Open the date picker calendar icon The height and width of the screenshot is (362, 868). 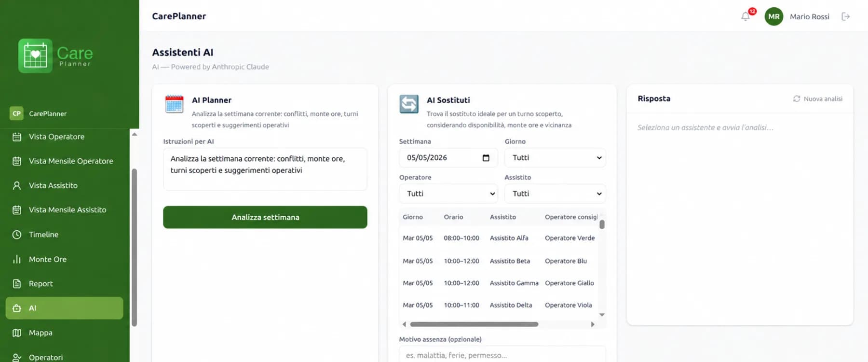tap(486, 158)
